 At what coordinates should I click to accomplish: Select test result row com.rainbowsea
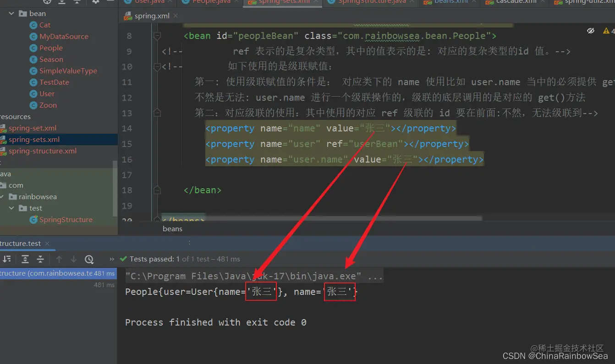(57, 273)
